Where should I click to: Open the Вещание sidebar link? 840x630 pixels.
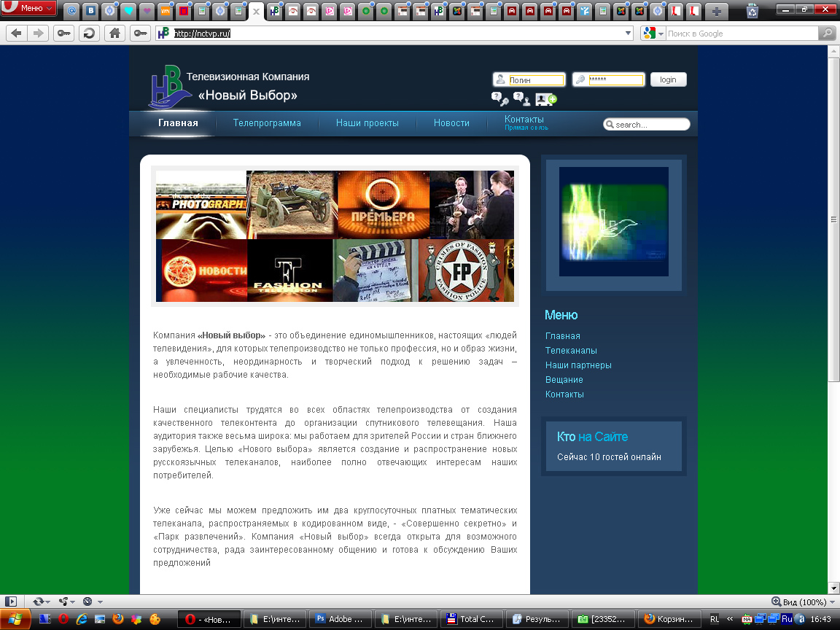[564, 379]
